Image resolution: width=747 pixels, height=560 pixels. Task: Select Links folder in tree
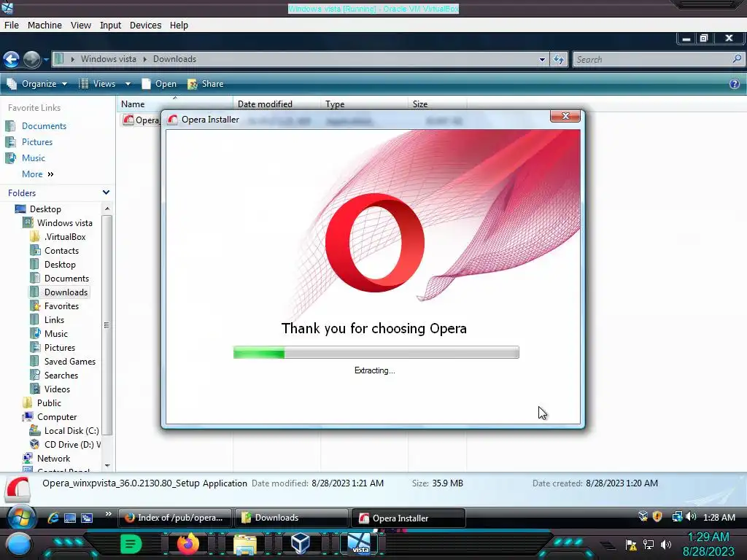pos(54,320)
